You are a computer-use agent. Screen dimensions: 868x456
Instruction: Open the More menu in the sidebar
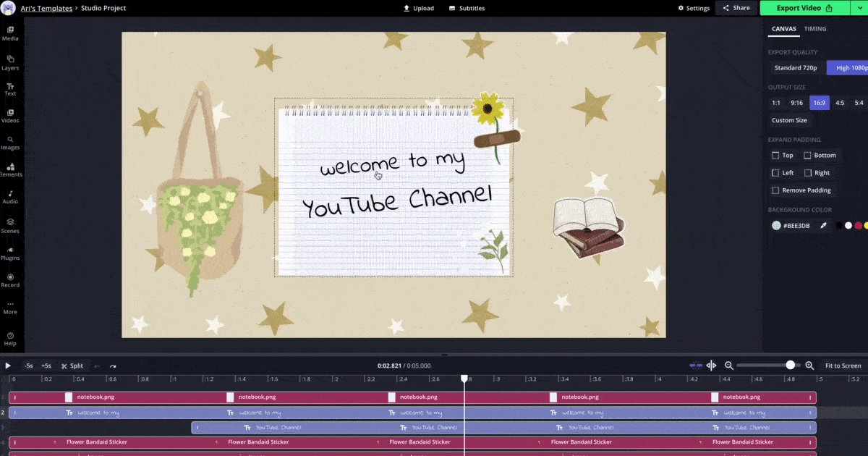(x=10, y=308)
